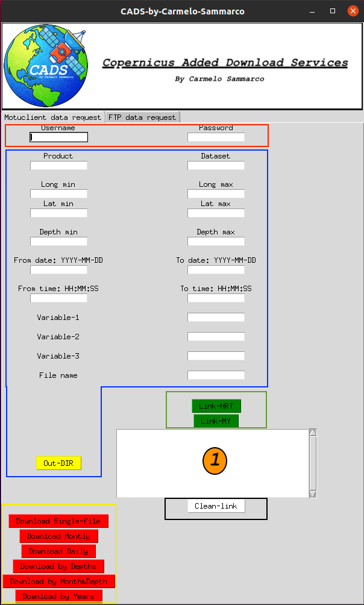Minimize the CADS window
This screenshot has width=364, height=605.
[x=312, y=11]
